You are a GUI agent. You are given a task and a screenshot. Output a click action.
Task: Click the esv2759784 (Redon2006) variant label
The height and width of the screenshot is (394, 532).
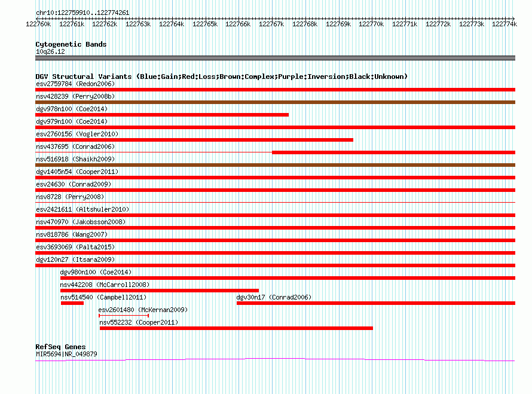75,84
